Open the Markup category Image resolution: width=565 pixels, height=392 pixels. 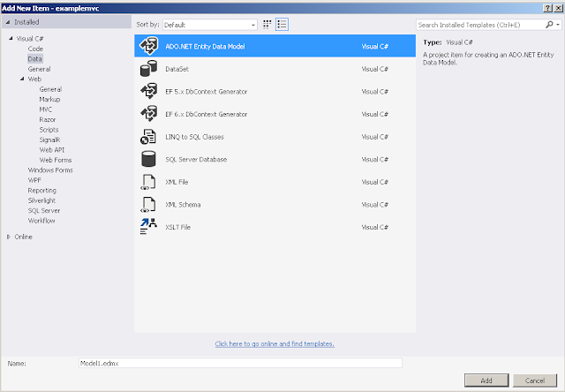point(49,99)
